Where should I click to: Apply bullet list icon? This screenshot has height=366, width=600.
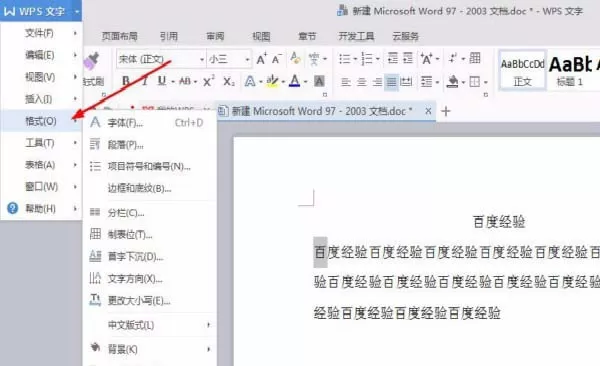click(345, 59)
